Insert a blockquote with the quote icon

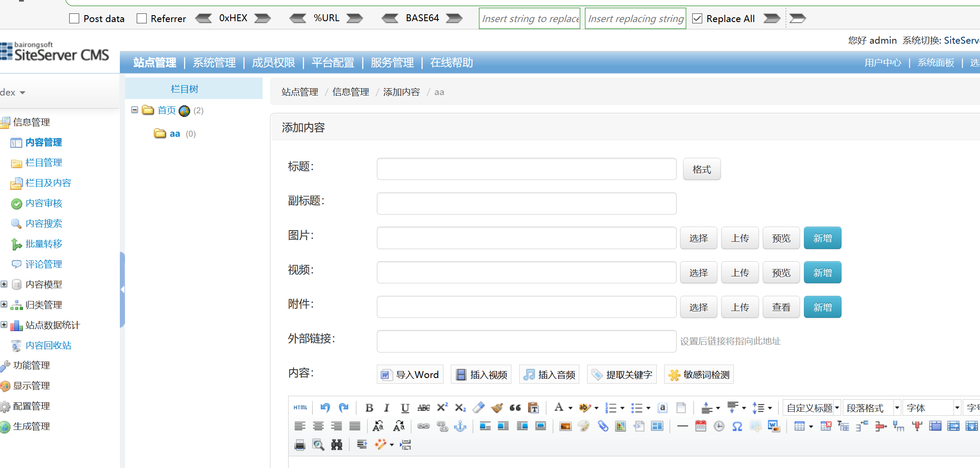(x=515, y=407)
